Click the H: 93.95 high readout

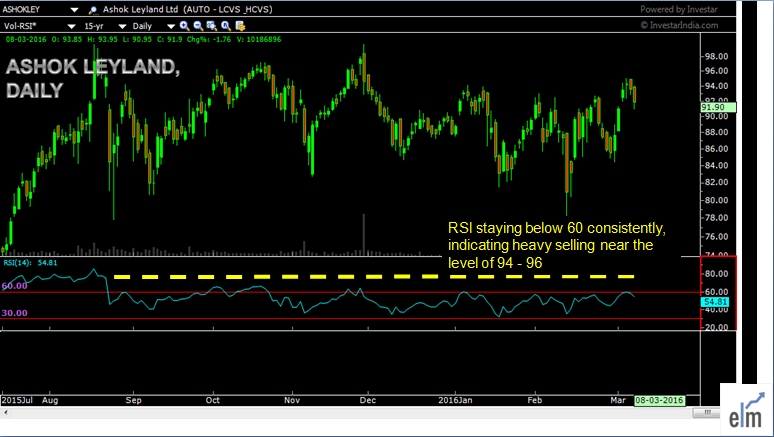tap(101, 40)
